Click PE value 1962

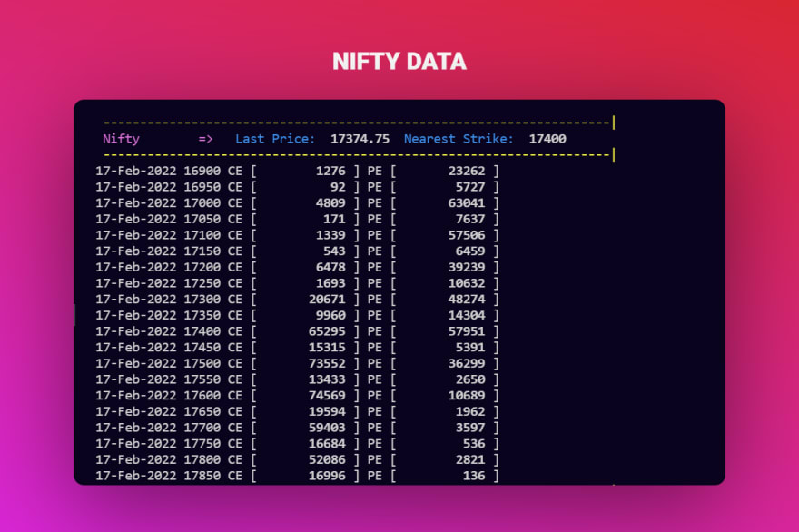[x=469, y=412]
